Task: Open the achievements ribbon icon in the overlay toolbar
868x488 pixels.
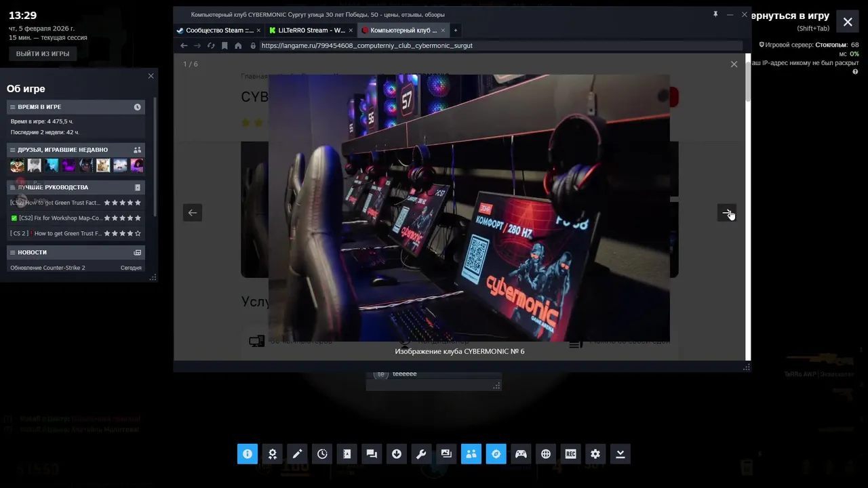Action: (272, 454)
